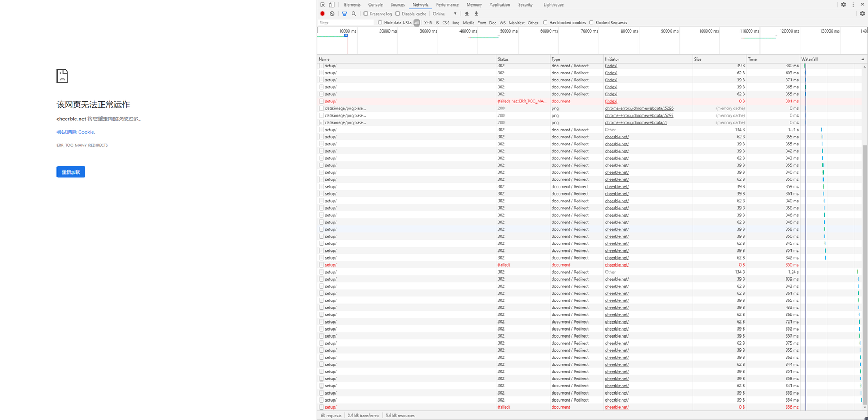The image size is (868, 420).
Task: Click inside the Filter text field
Action: tap(345, 23)
